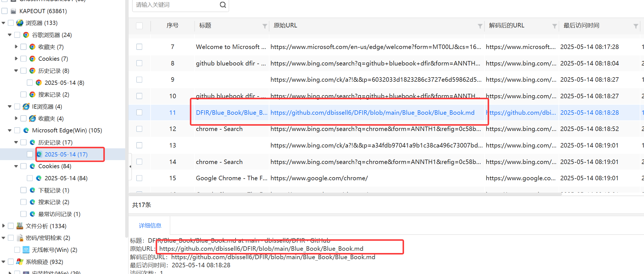Collapse the 系统痕迹 (932) node
The image size is (644, 274).
pyautogui.click(x=3, y=262)
